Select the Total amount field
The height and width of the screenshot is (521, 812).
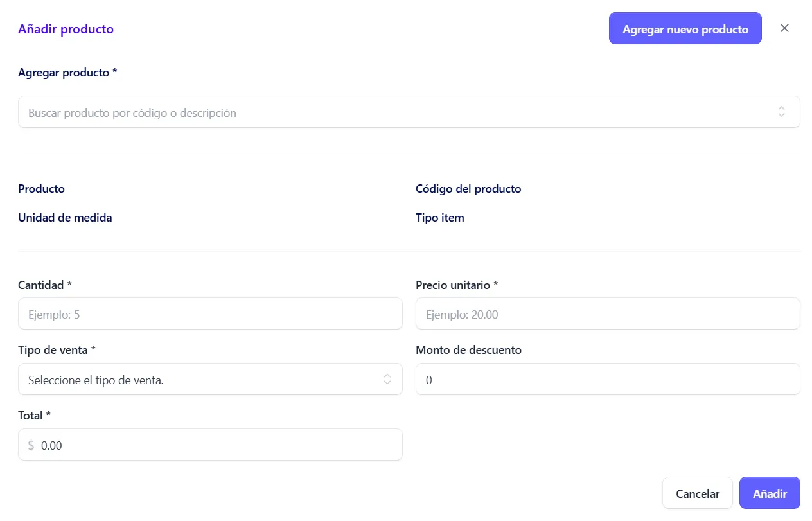click(210, 445)
